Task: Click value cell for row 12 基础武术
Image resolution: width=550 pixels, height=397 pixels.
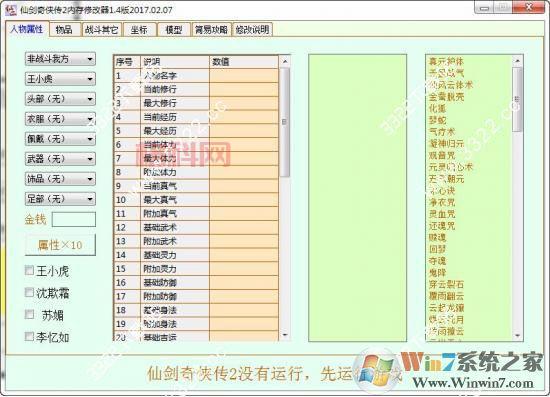Action: pos(244,227)
